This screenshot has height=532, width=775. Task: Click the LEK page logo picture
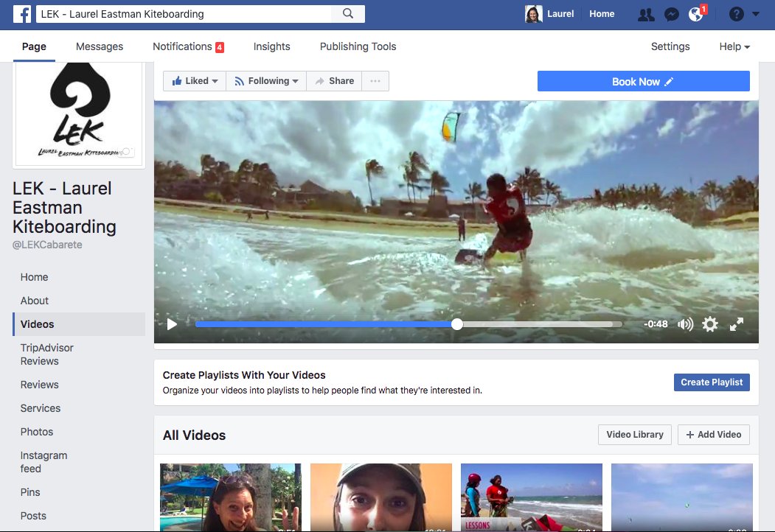tap(79, 113)
